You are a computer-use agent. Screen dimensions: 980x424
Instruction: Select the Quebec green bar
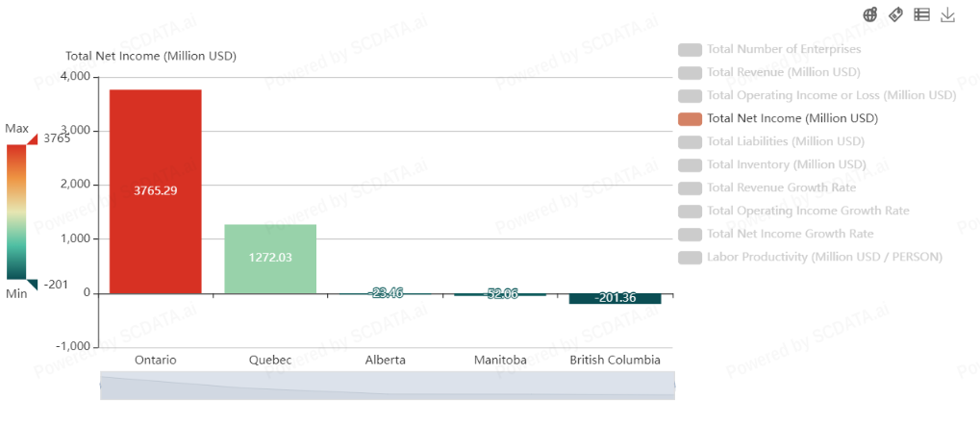pos(270,258)
